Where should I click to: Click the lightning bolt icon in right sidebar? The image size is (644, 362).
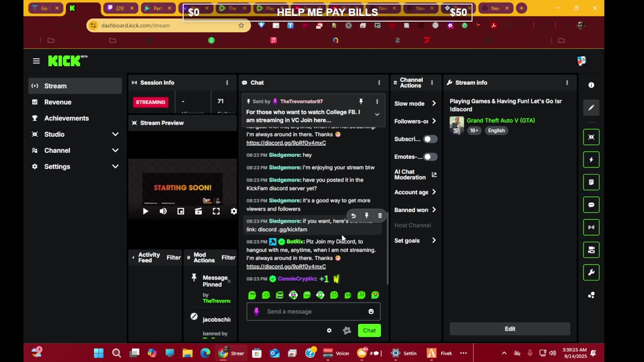pos(591,159)
